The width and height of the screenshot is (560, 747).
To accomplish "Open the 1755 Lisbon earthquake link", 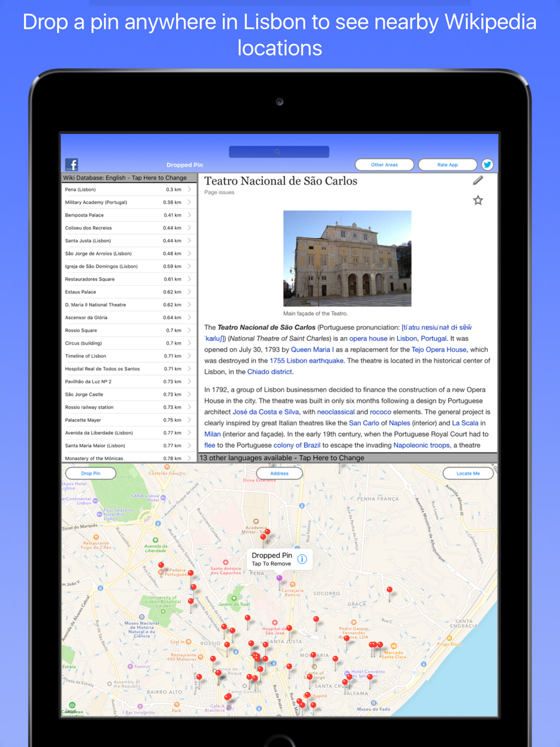I will [306, 361].
